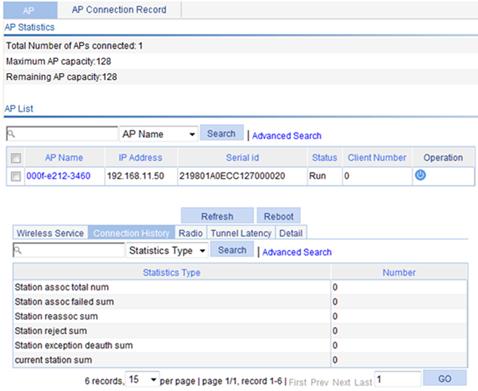The width and height of the screenshot is (478, 391).
Task: Click the Maximum AP capacity:128 text
Action: tap(59, 61)
